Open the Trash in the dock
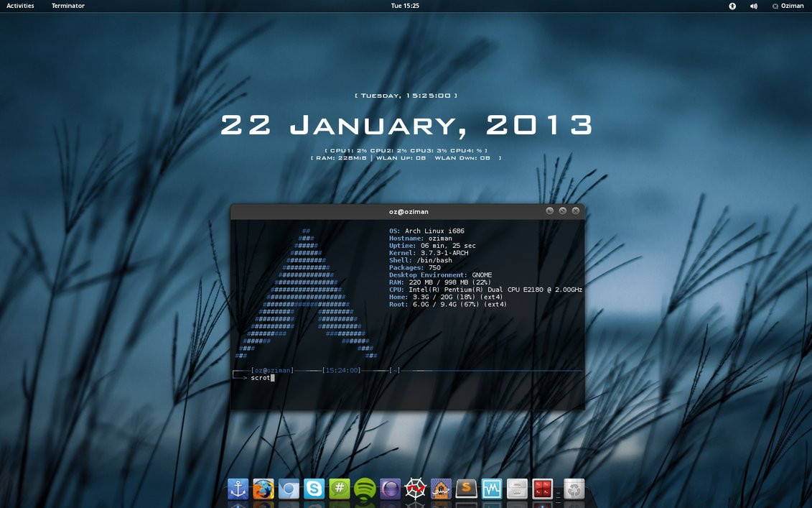 (x=574, y=489)
